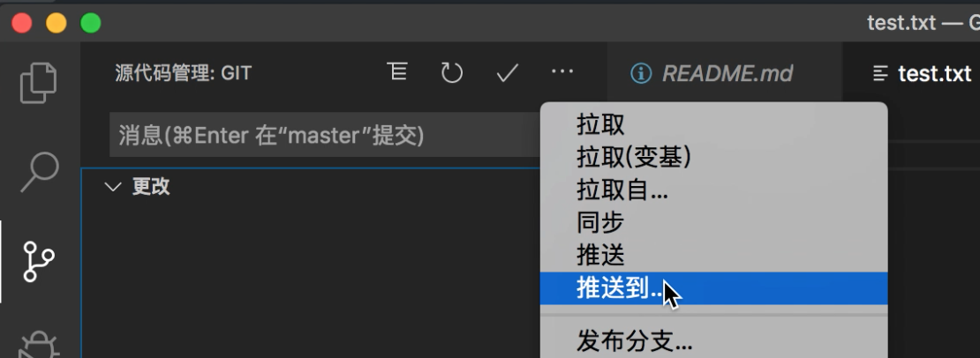Select the Source Control branch icon
The width and height of the screenshot is (980, 358).
pos(39,262)
